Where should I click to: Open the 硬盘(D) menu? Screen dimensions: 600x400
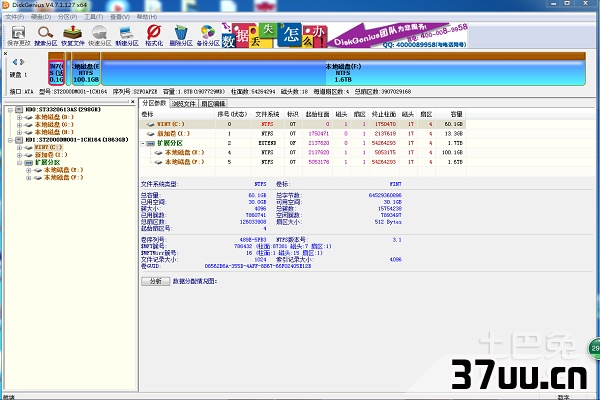41,17
